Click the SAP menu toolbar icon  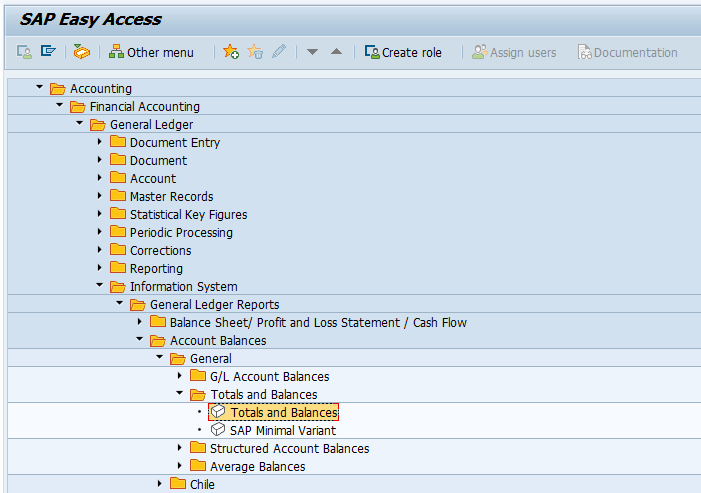pos(48,51)
